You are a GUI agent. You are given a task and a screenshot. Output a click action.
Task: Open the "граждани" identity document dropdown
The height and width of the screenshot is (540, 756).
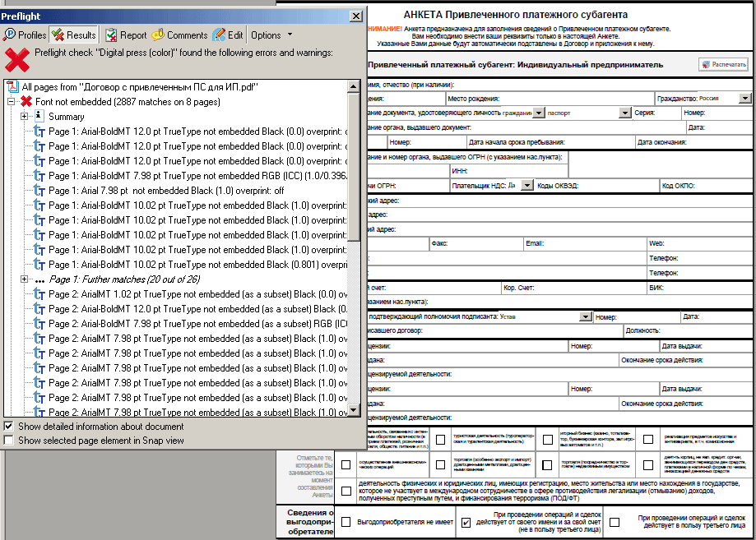pyautogui.click(x=539, y=113)
